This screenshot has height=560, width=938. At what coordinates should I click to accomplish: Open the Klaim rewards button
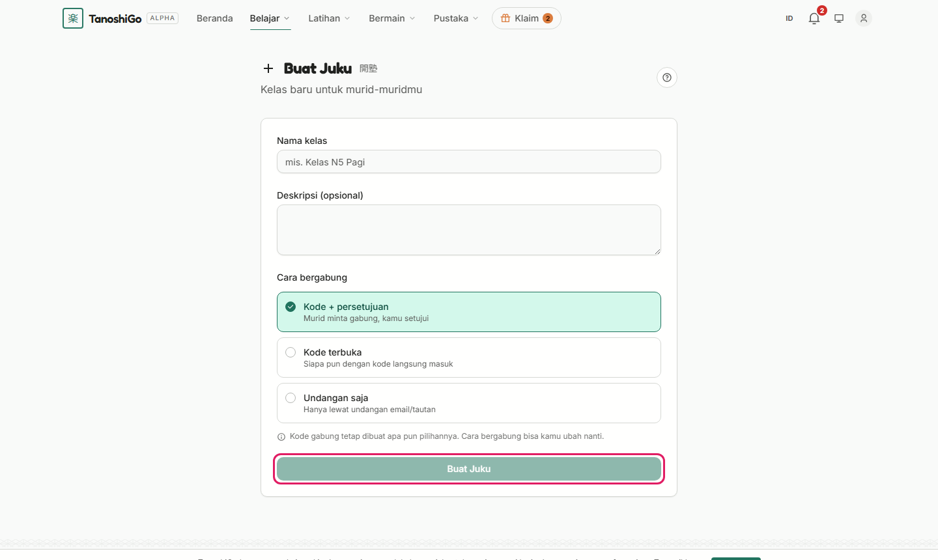point(526,18)
